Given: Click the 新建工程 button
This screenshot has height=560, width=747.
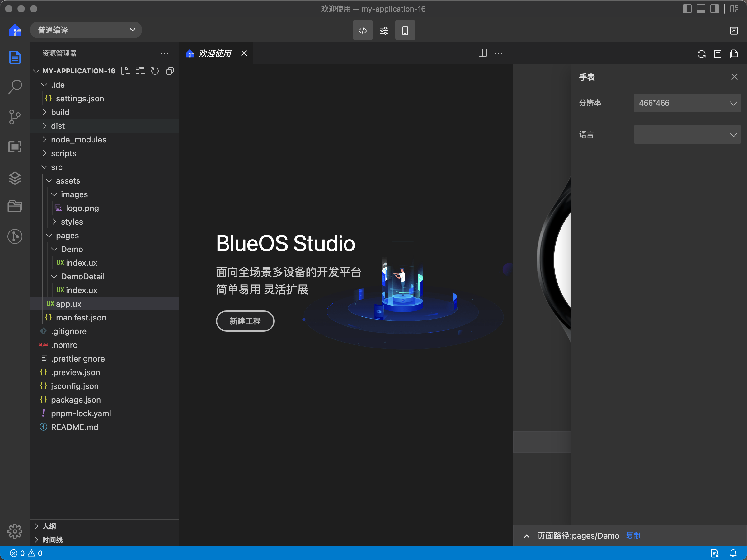Looking at the screenshot, I should 245,321.
